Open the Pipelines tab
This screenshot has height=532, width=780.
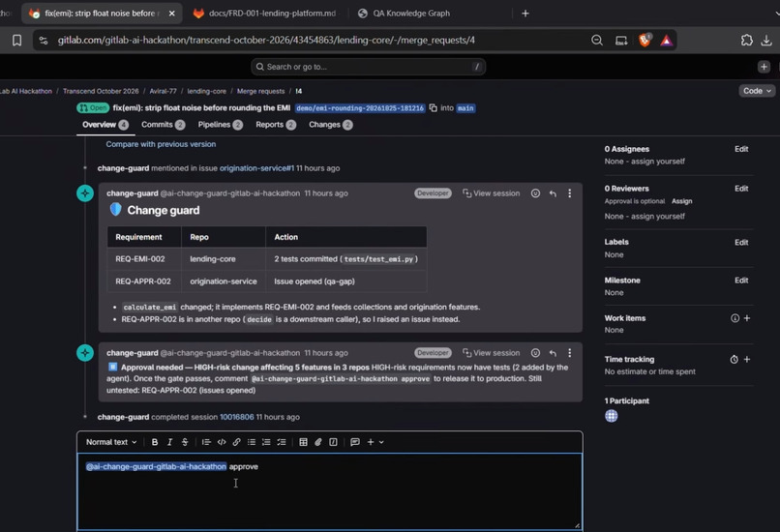click(x=221, y=125)
